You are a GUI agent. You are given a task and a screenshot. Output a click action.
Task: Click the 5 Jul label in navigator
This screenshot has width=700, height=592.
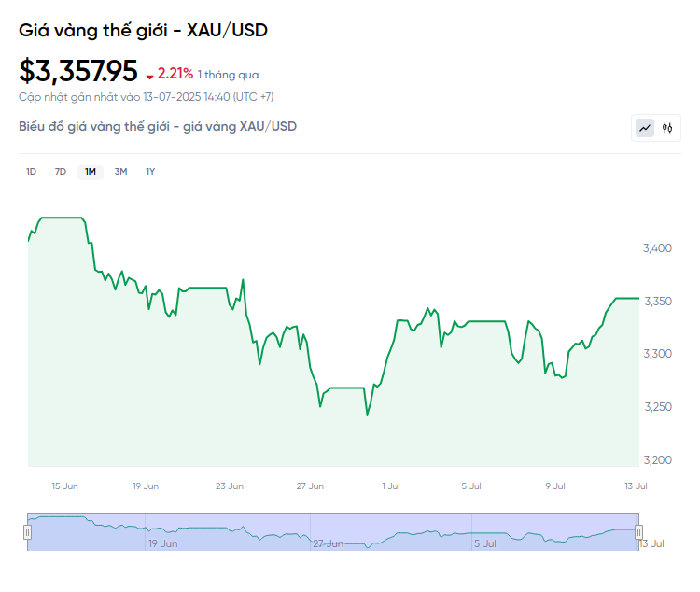click(x=484, y=543)
